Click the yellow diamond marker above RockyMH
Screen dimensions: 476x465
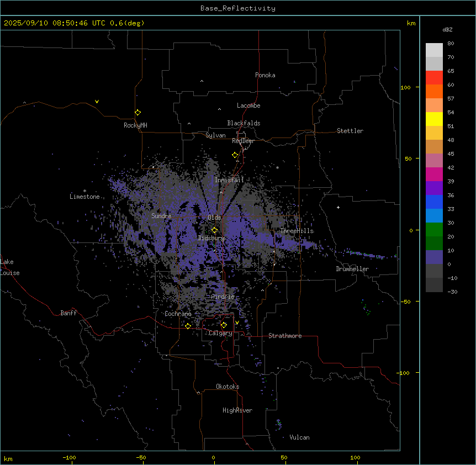[138, 113]
